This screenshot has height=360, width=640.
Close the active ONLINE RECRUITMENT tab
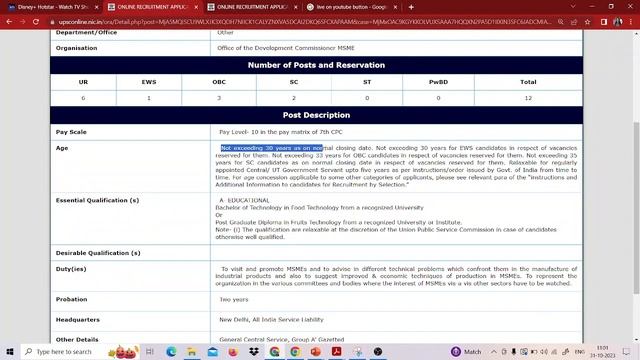coord(196,7)
